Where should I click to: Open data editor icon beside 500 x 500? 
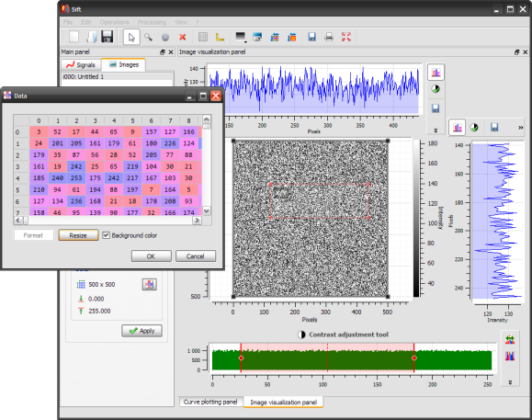pos(149,284)
